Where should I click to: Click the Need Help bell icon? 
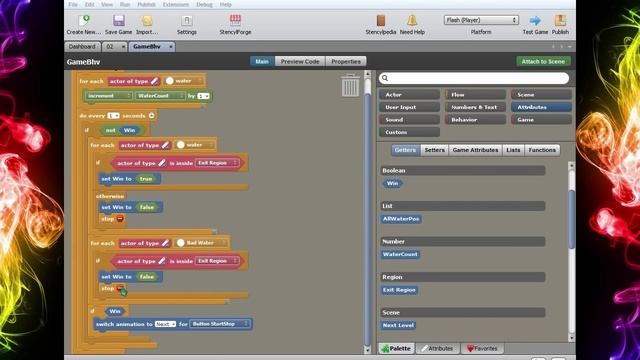(x=412, y=20)
